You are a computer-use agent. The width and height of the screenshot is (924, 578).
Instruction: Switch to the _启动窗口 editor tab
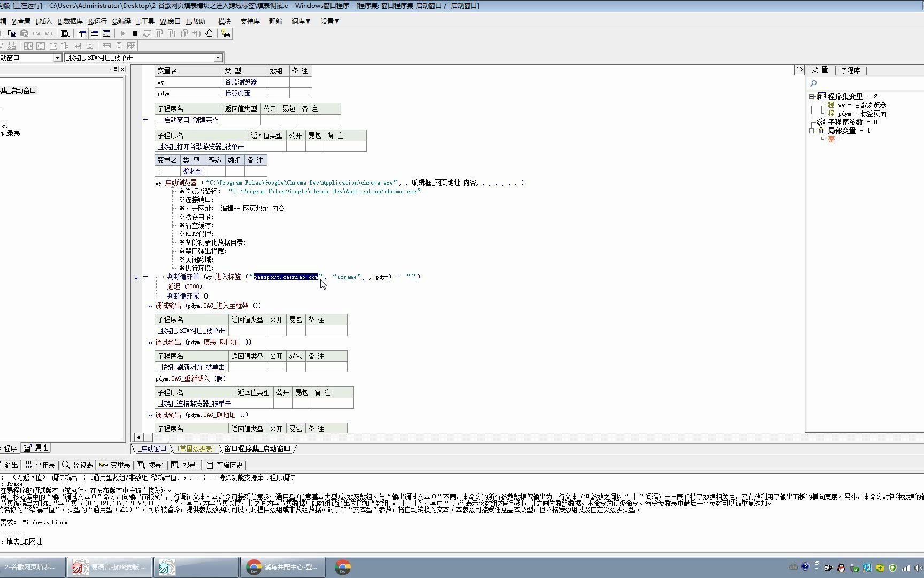pyautogui.click(x=152, y=448)
